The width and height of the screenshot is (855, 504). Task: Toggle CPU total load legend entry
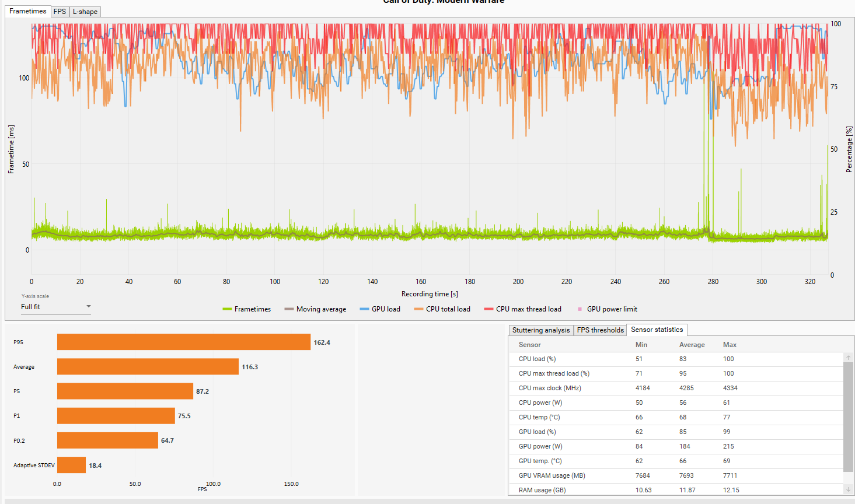[x=442, y=309]
